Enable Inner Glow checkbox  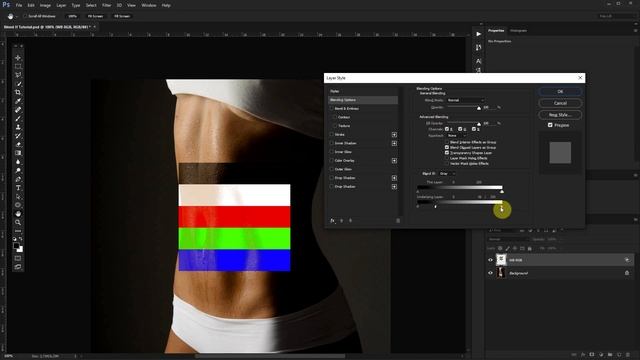pyautogui.click(x=331, y=152)
